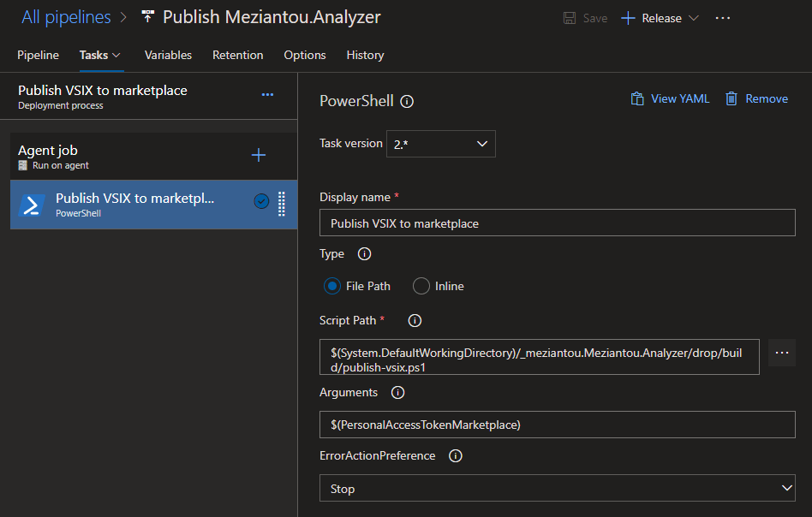This screenshot has width=812, height=517.
Task: Open the History tab
Action: point(365,55)
